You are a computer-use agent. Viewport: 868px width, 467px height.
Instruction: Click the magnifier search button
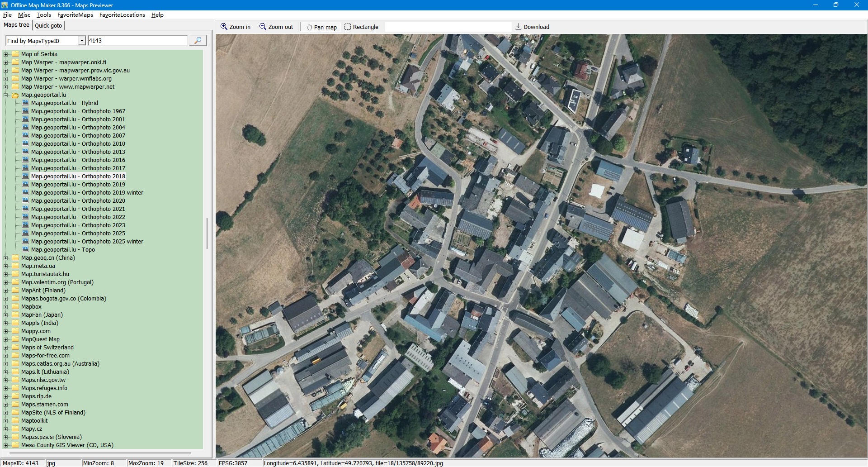click(198, 41)
